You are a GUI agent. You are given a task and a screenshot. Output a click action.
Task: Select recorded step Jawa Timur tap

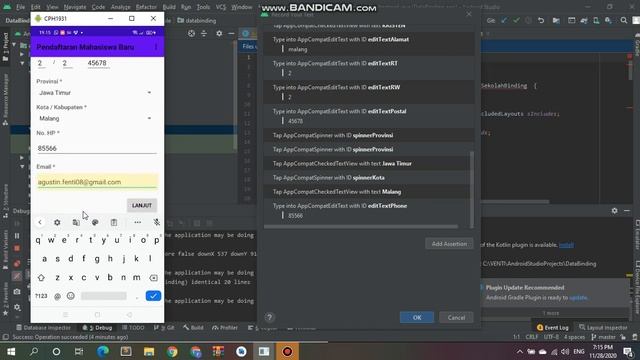(367, 163)
